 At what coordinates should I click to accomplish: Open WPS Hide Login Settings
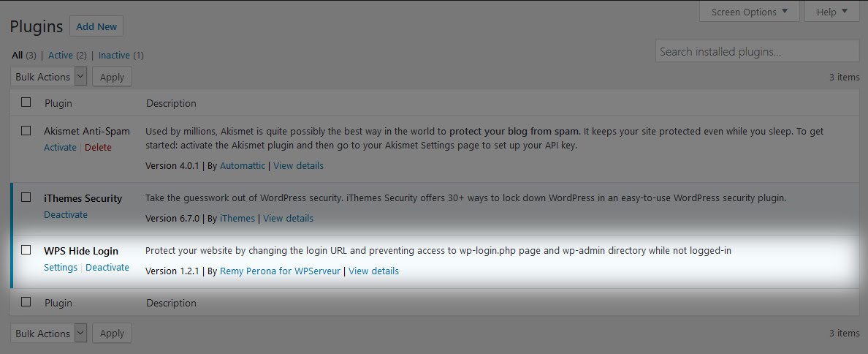[61, 268]
